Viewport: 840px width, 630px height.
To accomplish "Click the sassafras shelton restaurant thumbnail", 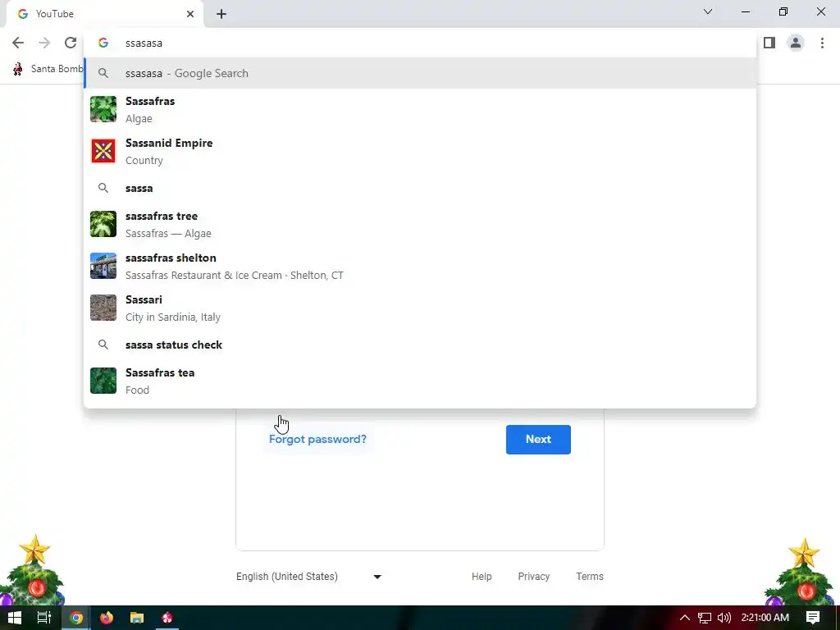I will click(103, 266).
